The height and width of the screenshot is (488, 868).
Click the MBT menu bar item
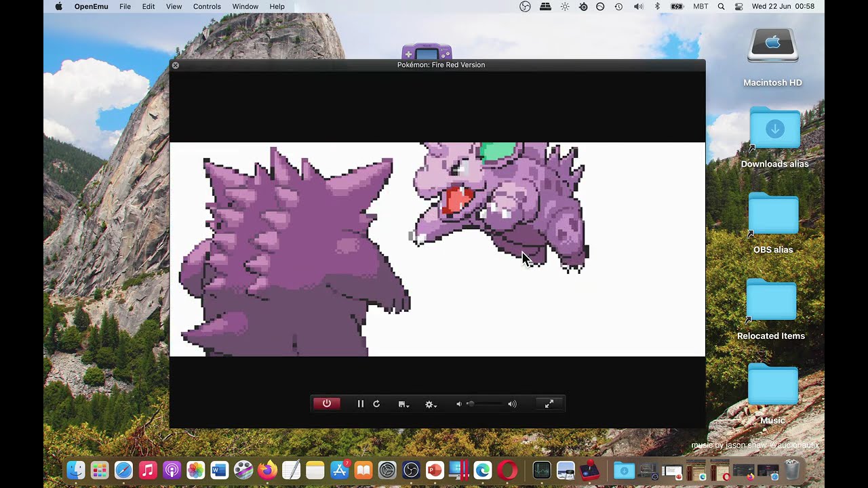[701, 6]
